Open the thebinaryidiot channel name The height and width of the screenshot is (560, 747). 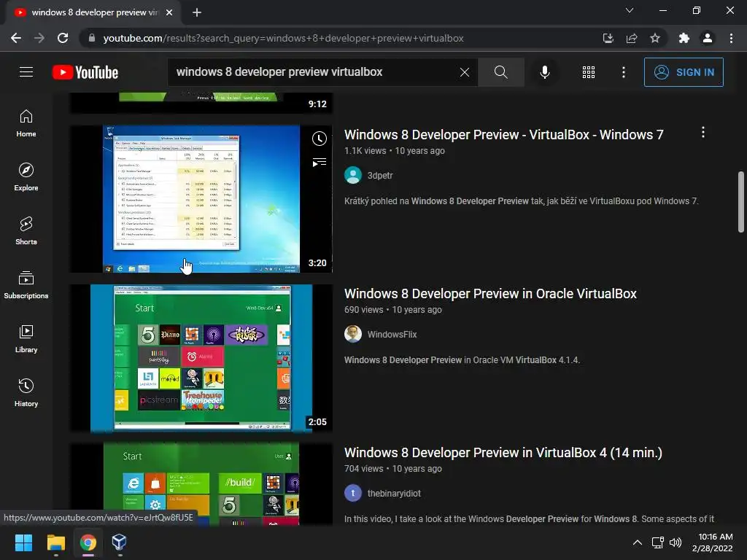[x=394, y=494]
